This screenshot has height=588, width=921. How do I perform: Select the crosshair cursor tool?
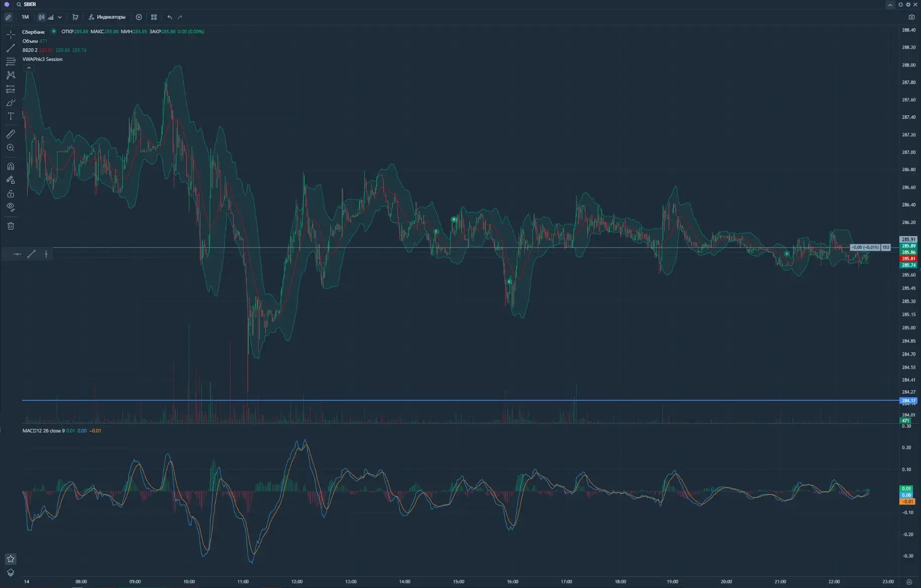pos(11,34)
